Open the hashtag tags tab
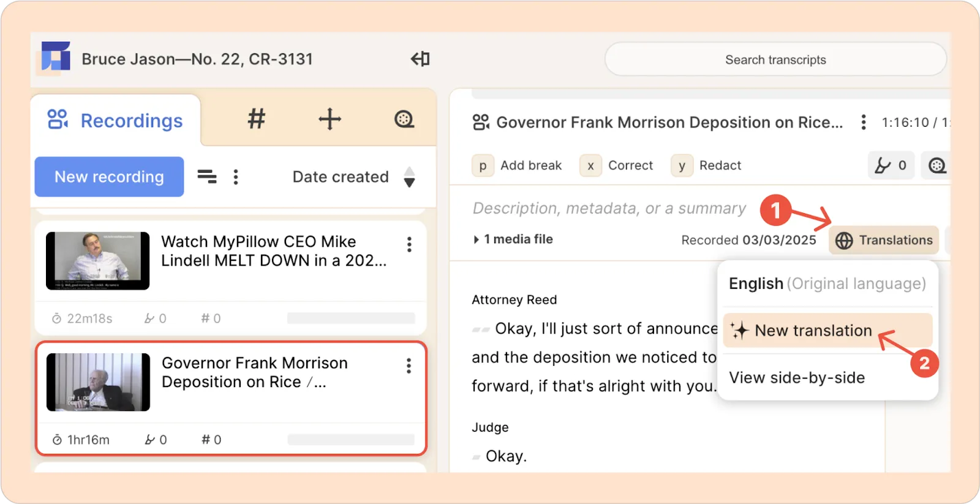The image size is (980, 504). (x=257, y=119)
